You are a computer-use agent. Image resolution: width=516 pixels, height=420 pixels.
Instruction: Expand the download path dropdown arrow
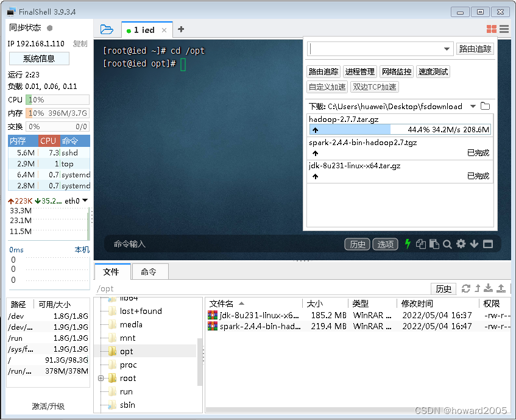click(x=473, y=106)
